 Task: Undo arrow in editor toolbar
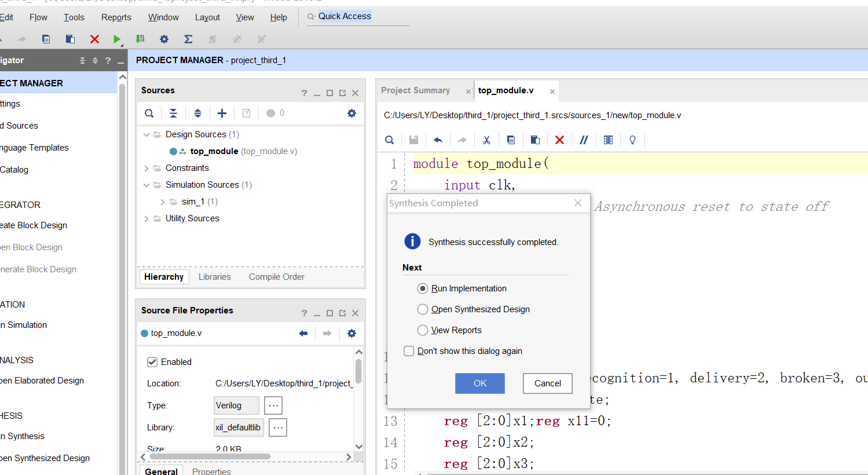[438, 140]
